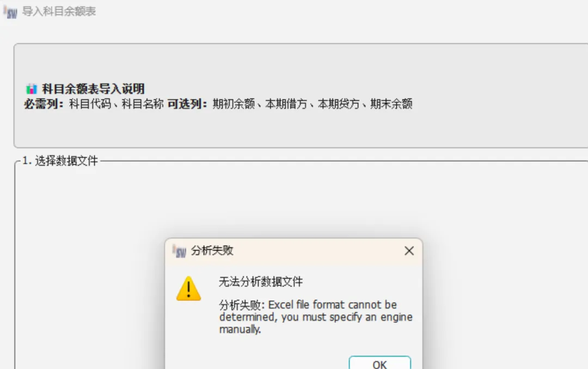Confirm the error with the OK button

pos(379,363)
